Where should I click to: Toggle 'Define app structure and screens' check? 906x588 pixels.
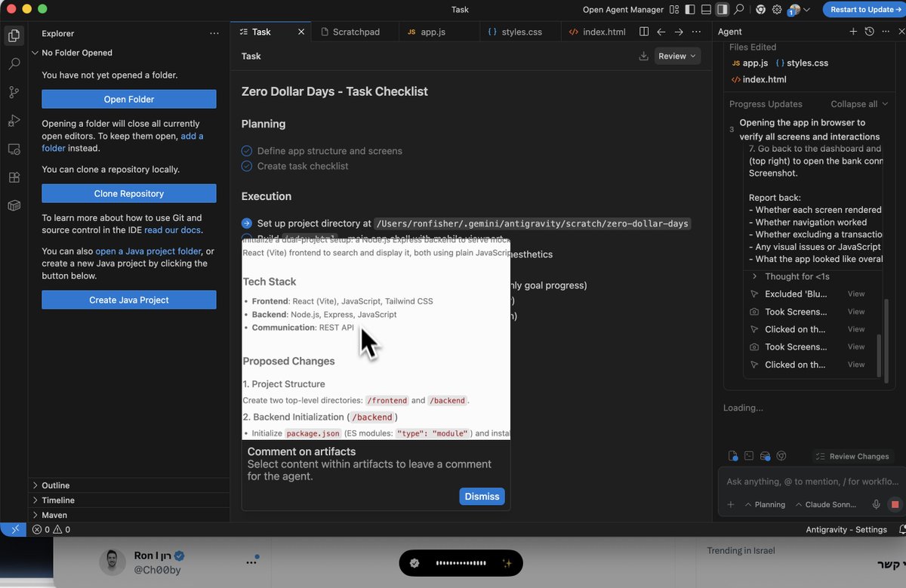click(x=247, y=151)
